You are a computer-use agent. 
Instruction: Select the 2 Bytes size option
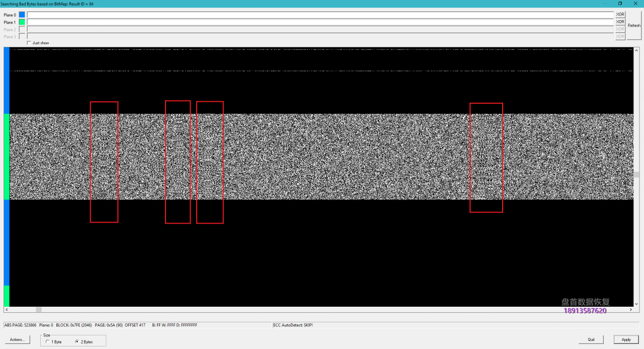(x=77, y=341)
